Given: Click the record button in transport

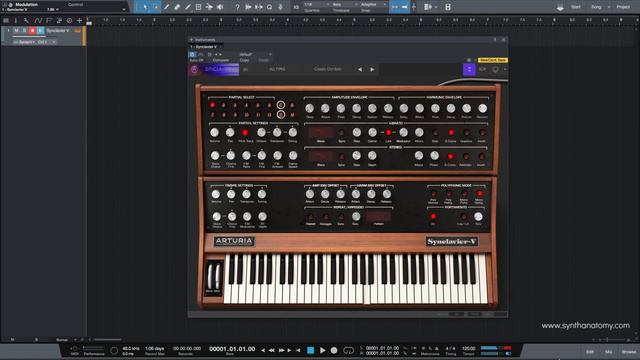Looking at the screenshot, I should (x=334, y=350).
